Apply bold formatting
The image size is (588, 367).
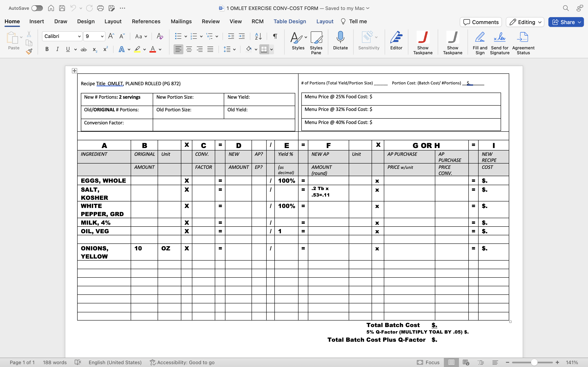[x=47, y=49]
